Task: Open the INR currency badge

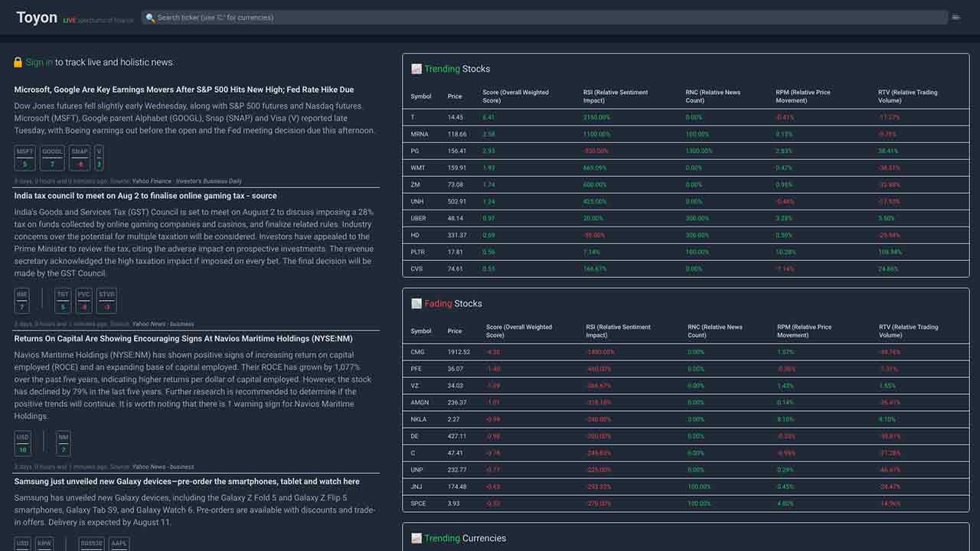Action: click(22, 301)
